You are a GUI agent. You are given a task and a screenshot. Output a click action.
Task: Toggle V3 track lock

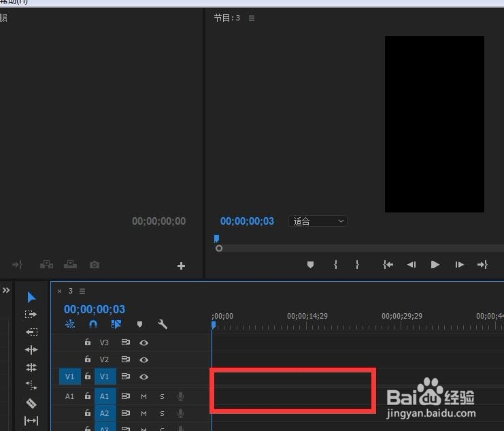coord(88,342)
